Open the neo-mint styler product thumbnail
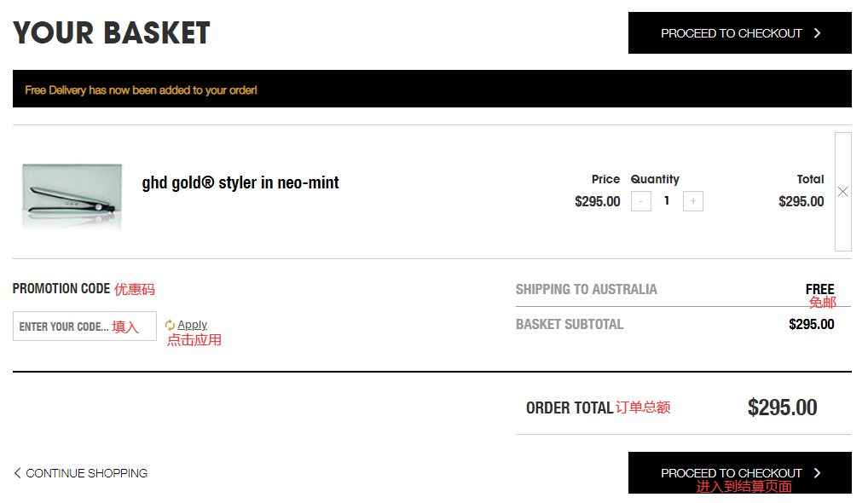The image size is (868, 503). pyautogui.click(x=72, y=196)
